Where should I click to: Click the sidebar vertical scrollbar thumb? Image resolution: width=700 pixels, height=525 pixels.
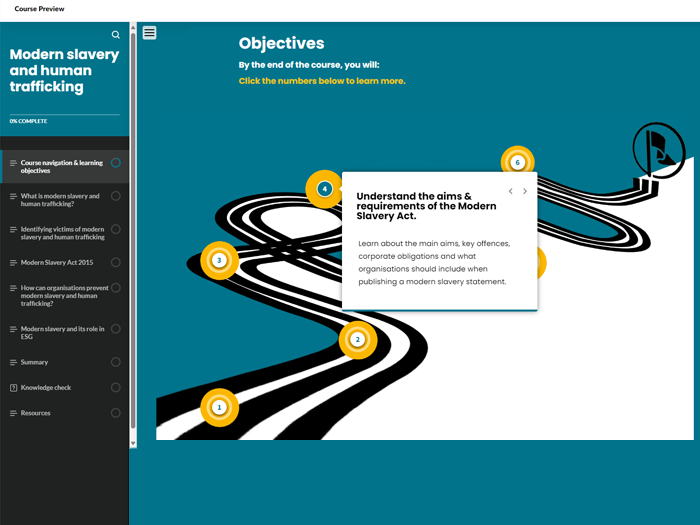133,230
